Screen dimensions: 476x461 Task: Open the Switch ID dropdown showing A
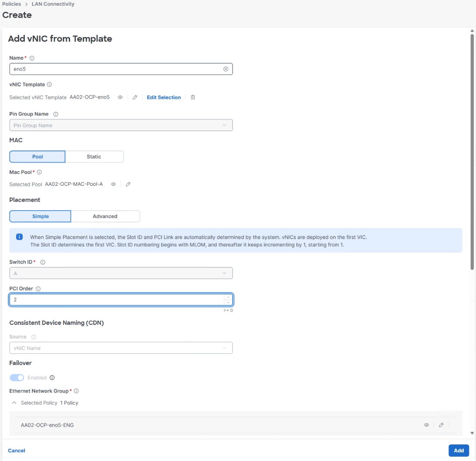(x=121, y=273)
